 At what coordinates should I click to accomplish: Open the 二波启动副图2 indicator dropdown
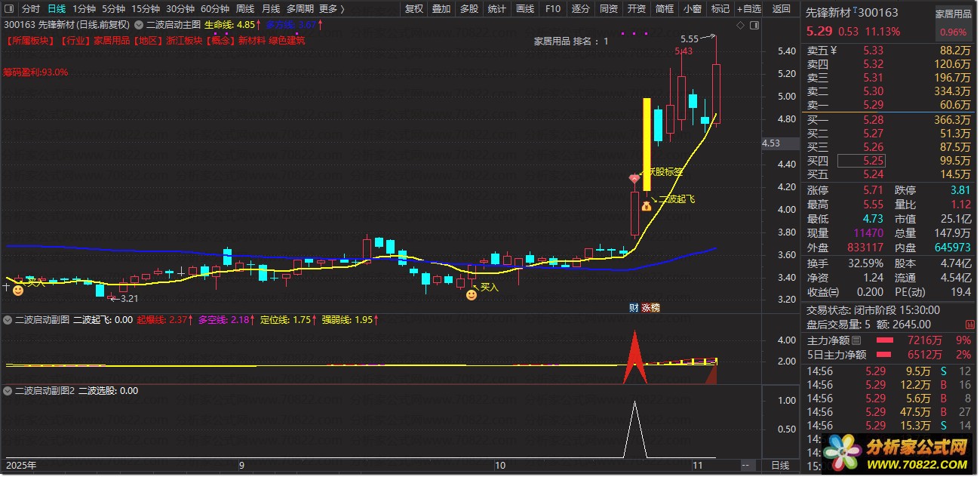point(8,391)
